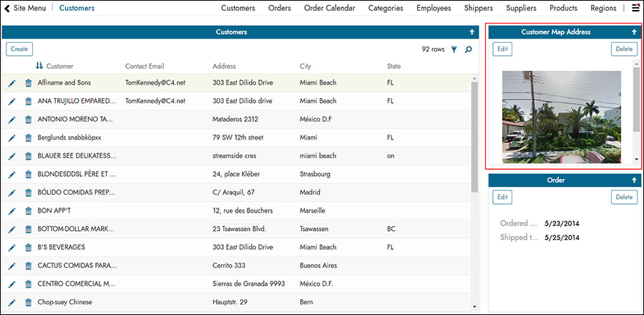Click the edit pencil for Alfiname and Sons
Image resolution: width=644 pixels, height=315 pixels.
(12, 83)
